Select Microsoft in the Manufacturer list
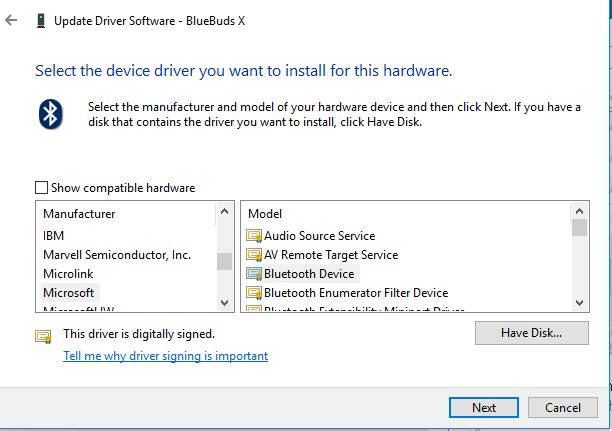The height and width of the screenshot is (431, 612). click(x=69, y=293)
